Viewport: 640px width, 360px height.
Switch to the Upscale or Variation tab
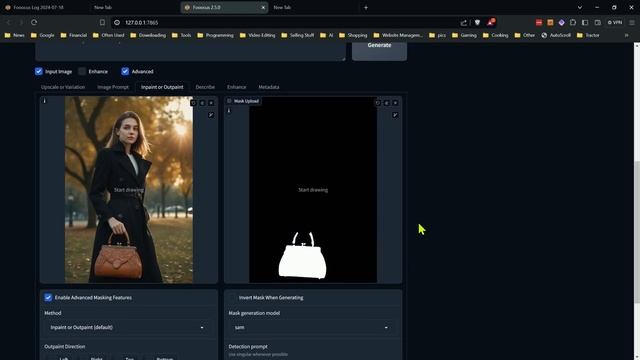[63, 87]
